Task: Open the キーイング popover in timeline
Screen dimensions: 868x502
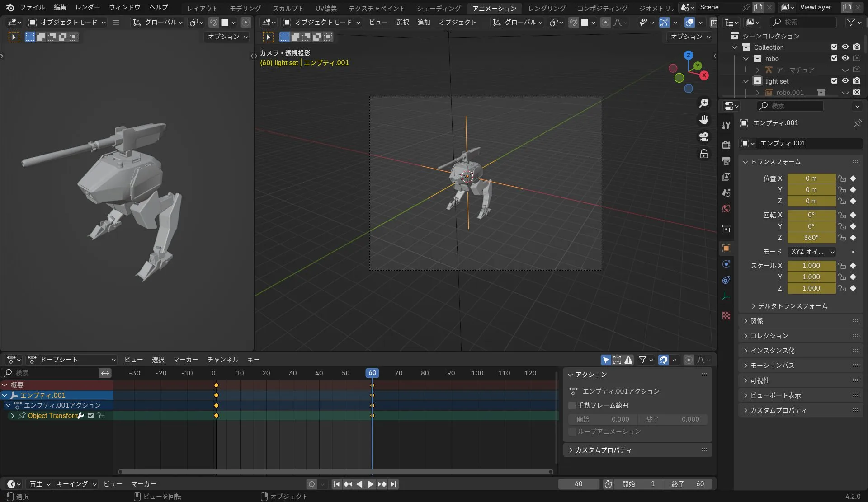Action: (x=76, y=484)
